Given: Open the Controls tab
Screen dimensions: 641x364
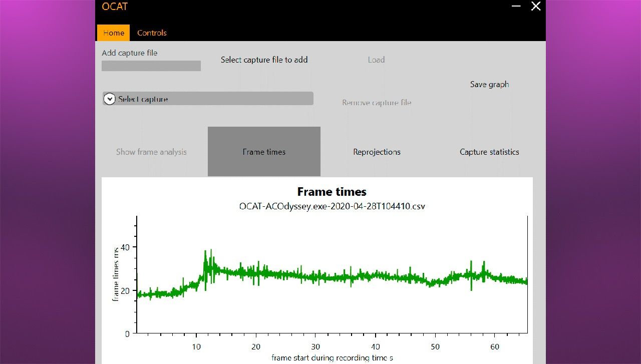Looking at the screenshot, I should [152, 33].
